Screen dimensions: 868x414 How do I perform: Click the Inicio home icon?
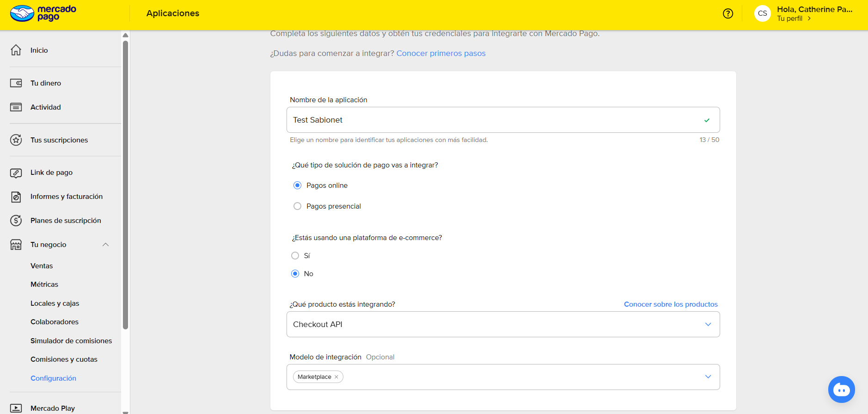point(16,50)
